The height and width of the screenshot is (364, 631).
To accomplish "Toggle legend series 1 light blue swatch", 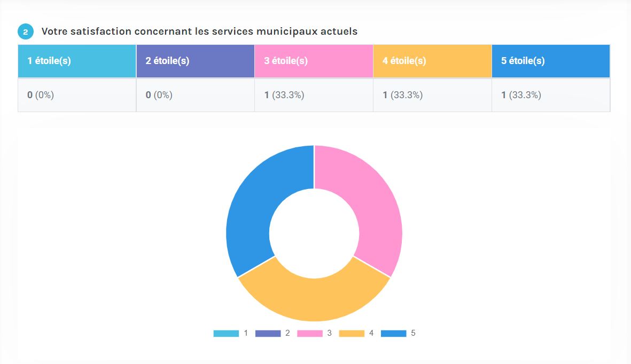I will [x=226, y=334].
